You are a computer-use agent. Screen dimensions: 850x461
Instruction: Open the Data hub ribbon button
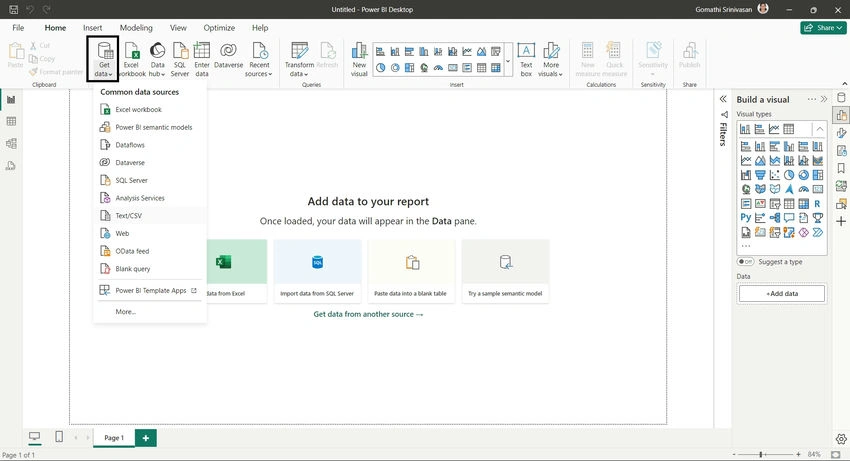[x=157, y=59]
